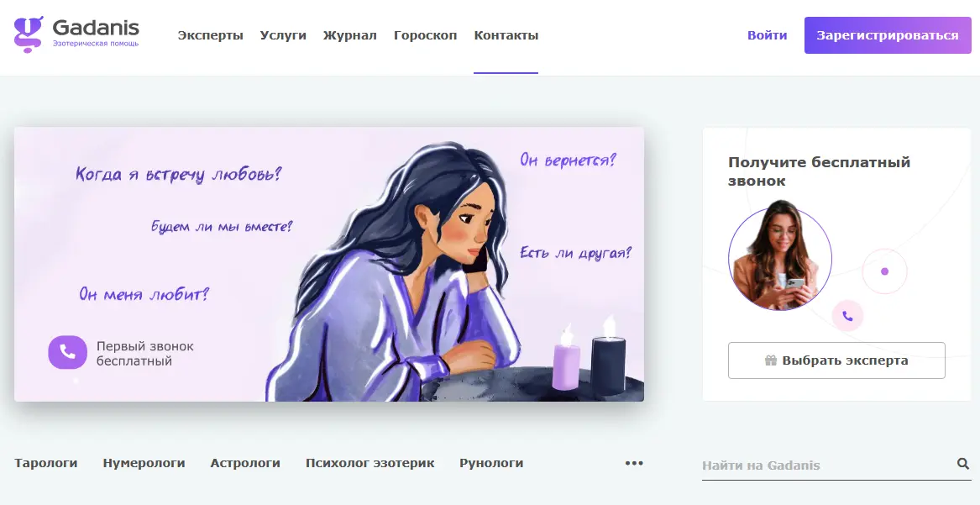The width and height of the screenshot is (980, 505).
Task: Click the Войти login link
Action: tap(767, 35)
